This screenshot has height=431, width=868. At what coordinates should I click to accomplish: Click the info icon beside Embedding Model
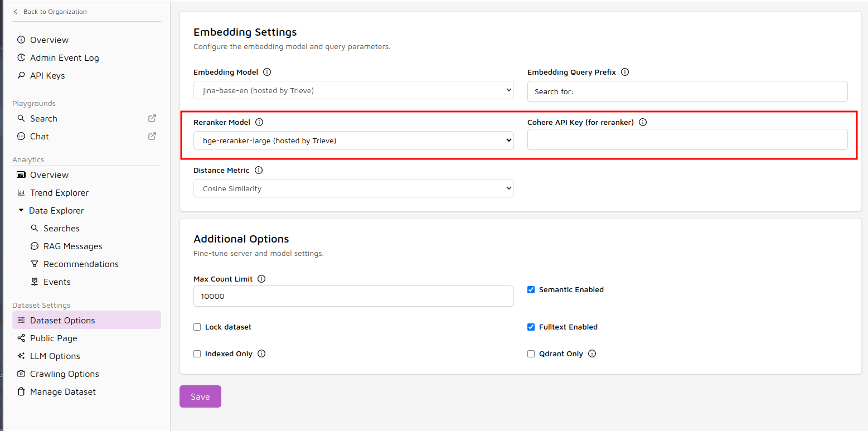pos(267,72)
